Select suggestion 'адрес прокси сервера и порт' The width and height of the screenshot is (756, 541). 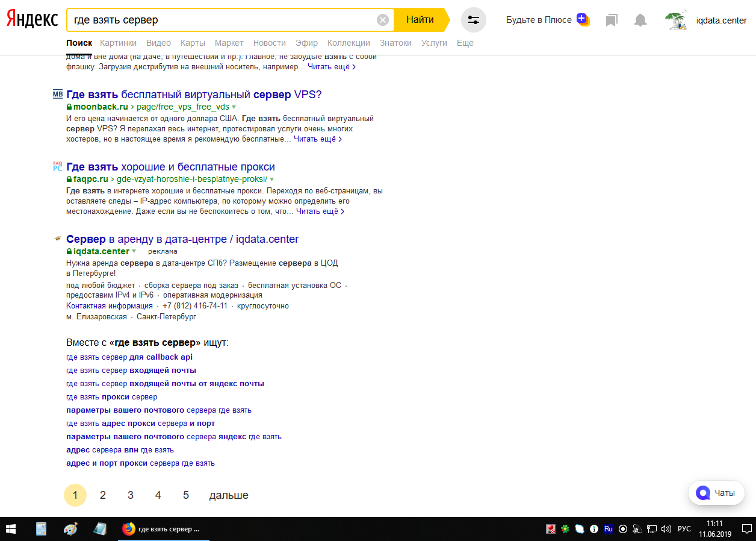pos(140,424)
